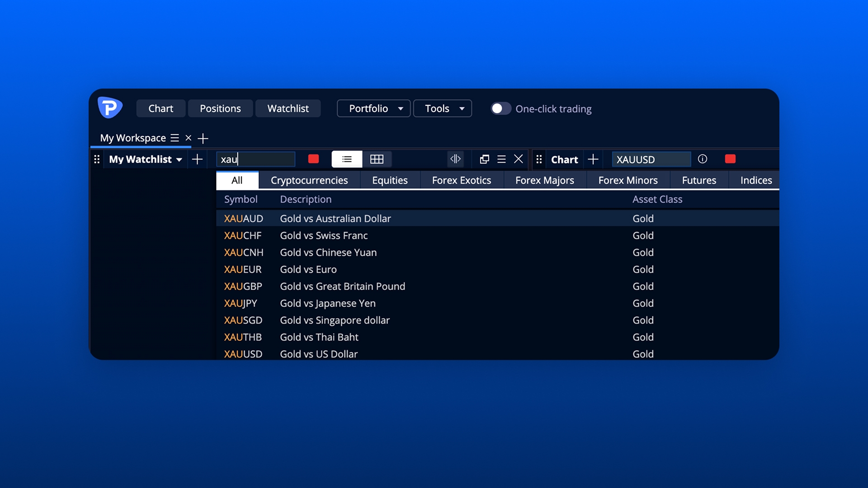Switch watchlist to list view

click(347, 159)
